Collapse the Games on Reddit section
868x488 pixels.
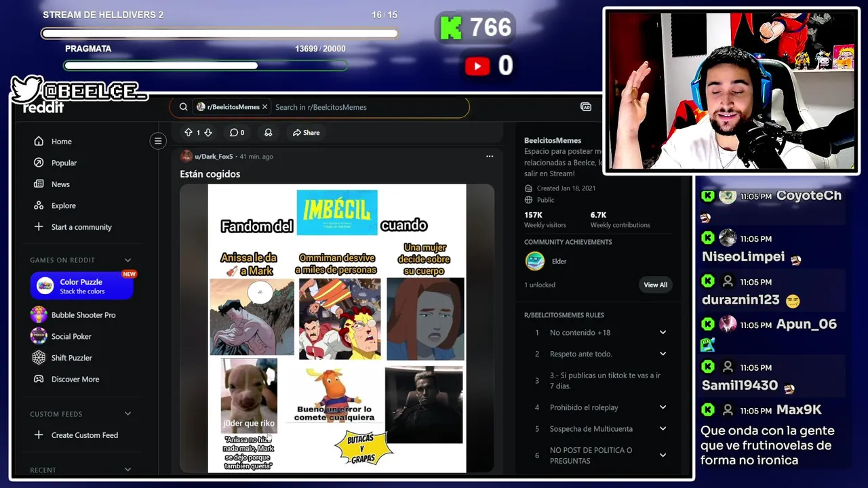click(127, 260)
